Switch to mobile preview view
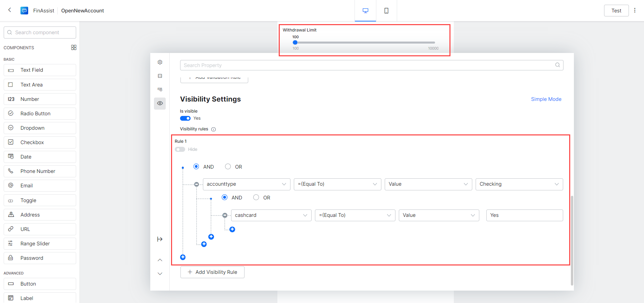644x303 pixels. (x=386, y=11)
